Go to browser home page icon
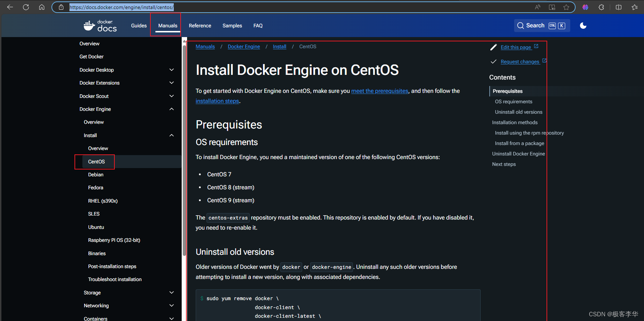 click(x=42, y=7)
